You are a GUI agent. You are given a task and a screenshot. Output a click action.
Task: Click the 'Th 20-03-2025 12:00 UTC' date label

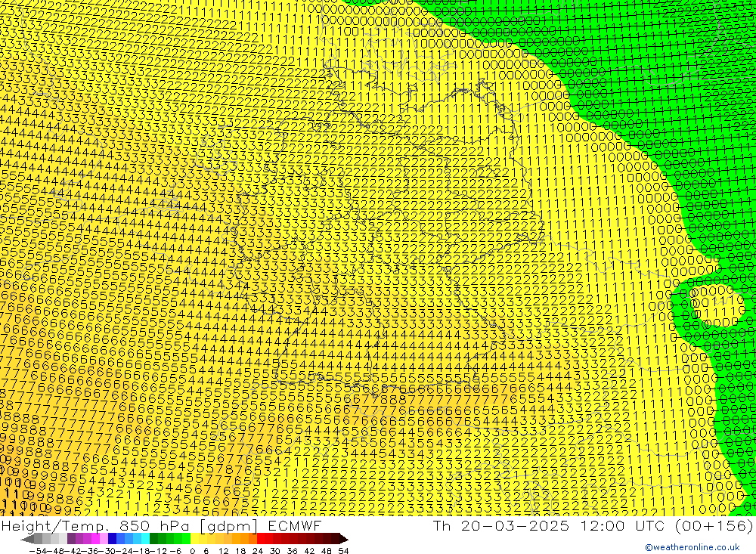tap(549, 525)
